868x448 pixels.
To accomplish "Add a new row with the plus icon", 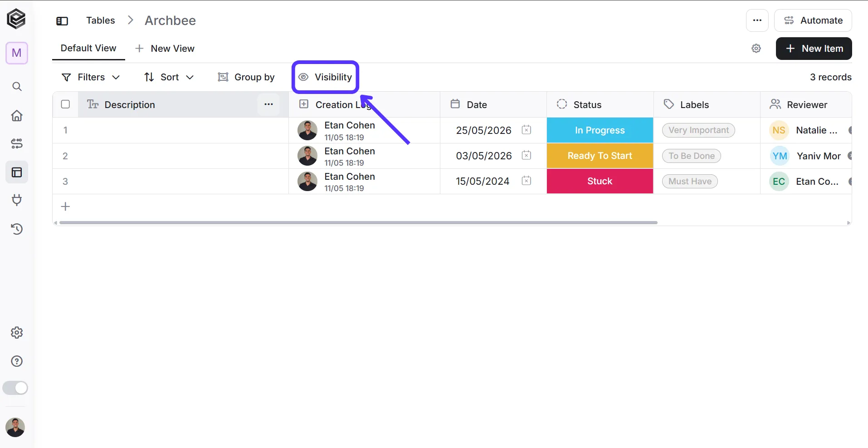I will point(65,207).
